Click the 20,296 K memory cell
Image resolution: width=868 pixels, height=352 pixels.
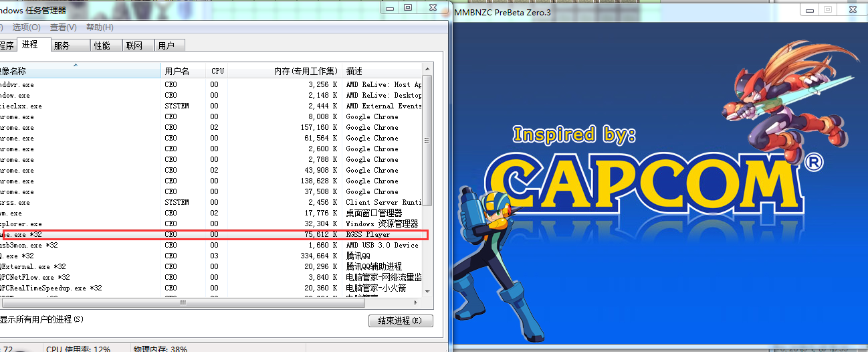(x=321, y=267)
